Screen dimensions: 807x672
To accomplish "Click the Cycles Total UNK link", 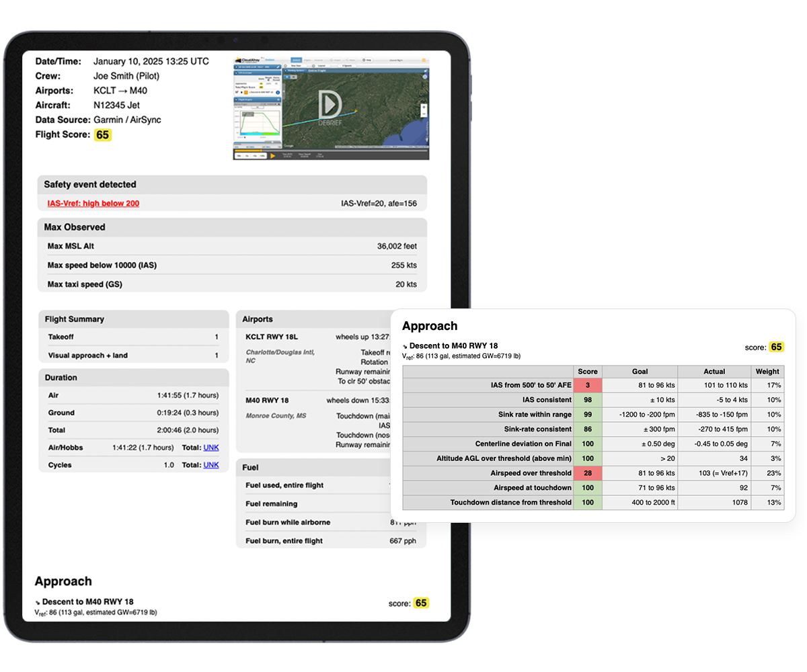I will [x=211, y=465].
